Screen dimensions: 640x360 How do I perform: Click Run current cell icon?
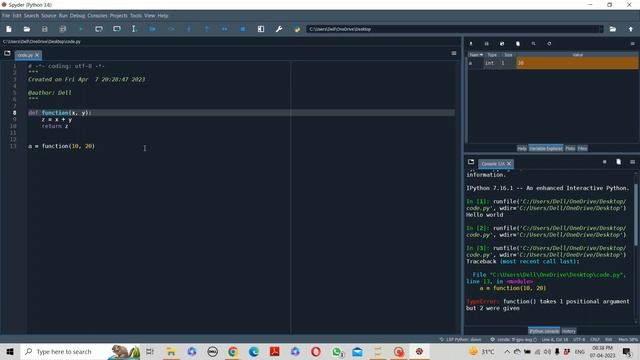coord(99,29)
